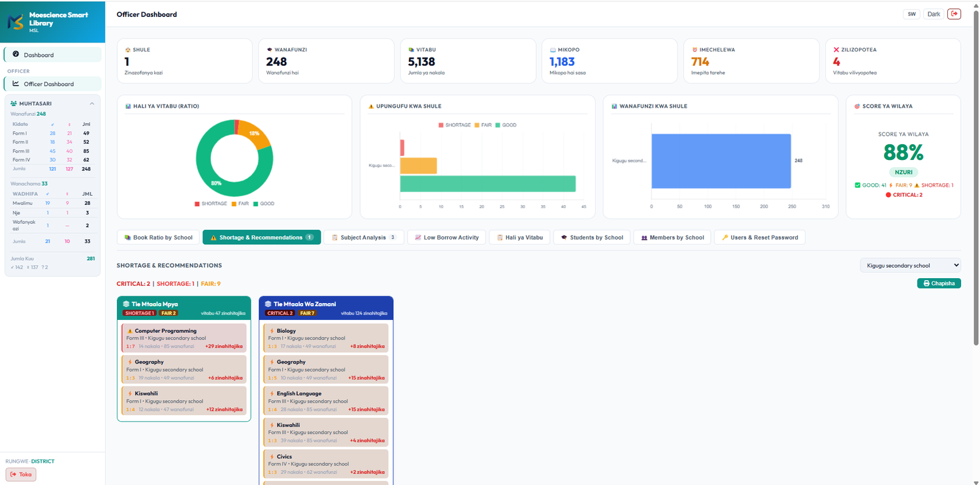Click the school icon beside the SHULE label
The height and width of the screenshot is (485, 980).
[x=127, y=50]
